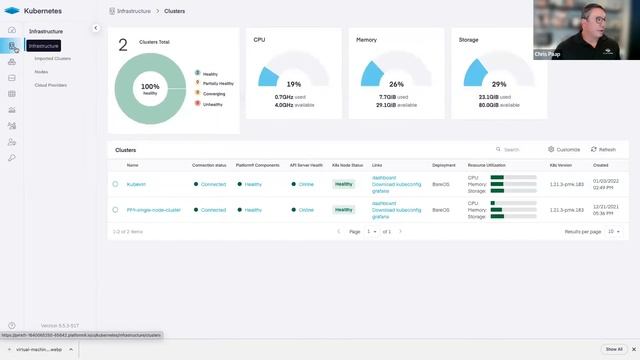The width and height of the screenshot is (640, 360).
Task: Click the Search field in the Clusters table
Action: [x=518, y=149]
